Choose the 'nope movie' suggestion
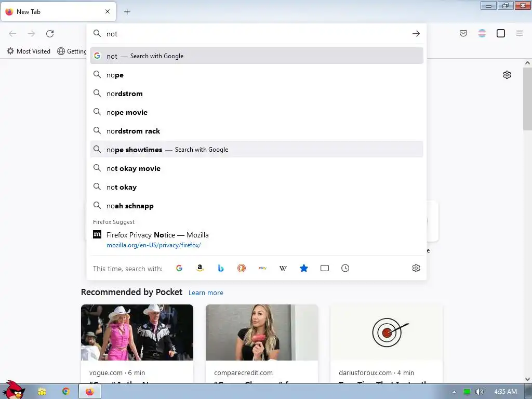 click(x=257, y=112)
